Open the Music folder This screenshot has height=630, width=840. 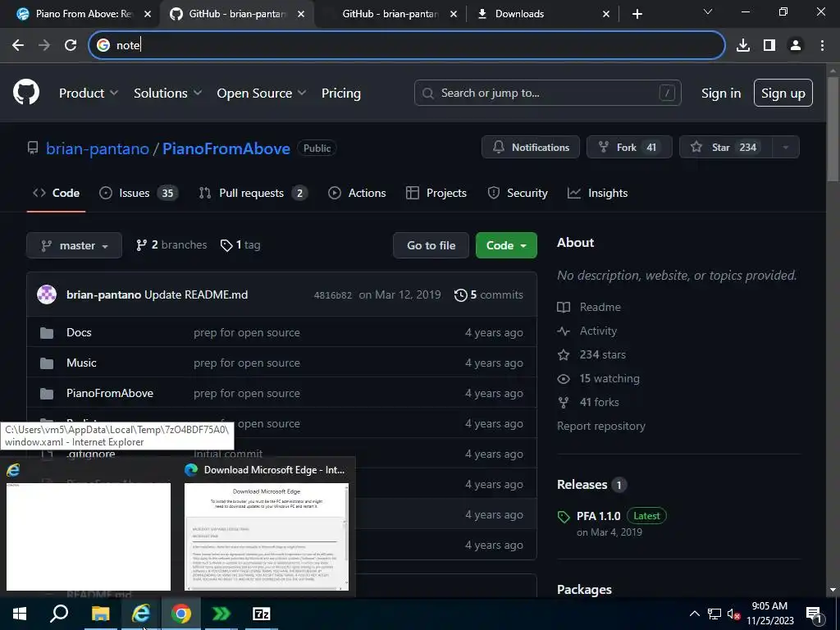[81, 363]
